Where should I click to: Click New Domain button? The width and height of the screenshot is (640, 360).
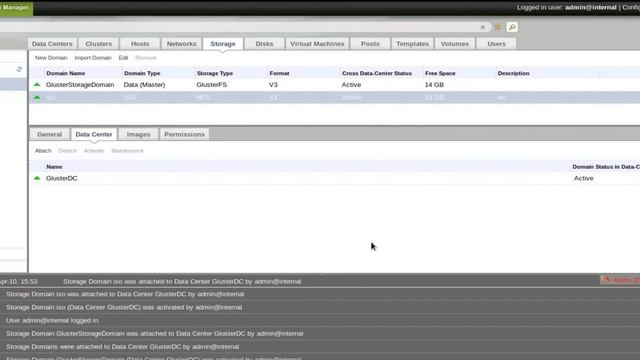tap(51, 58)
